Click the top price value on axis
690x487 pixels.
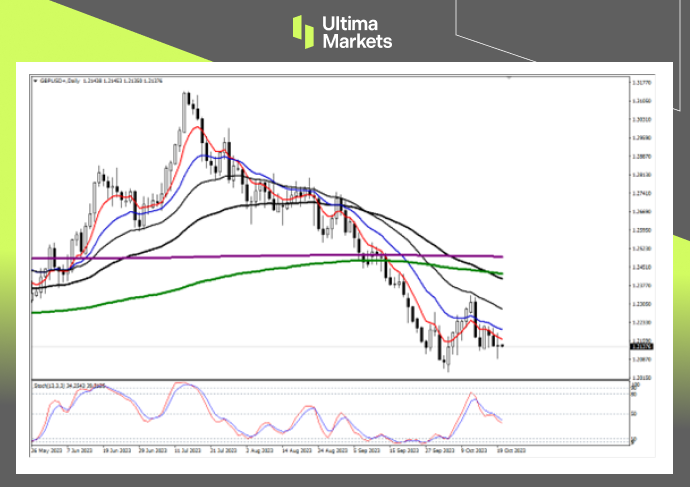[x=643, y=82]
